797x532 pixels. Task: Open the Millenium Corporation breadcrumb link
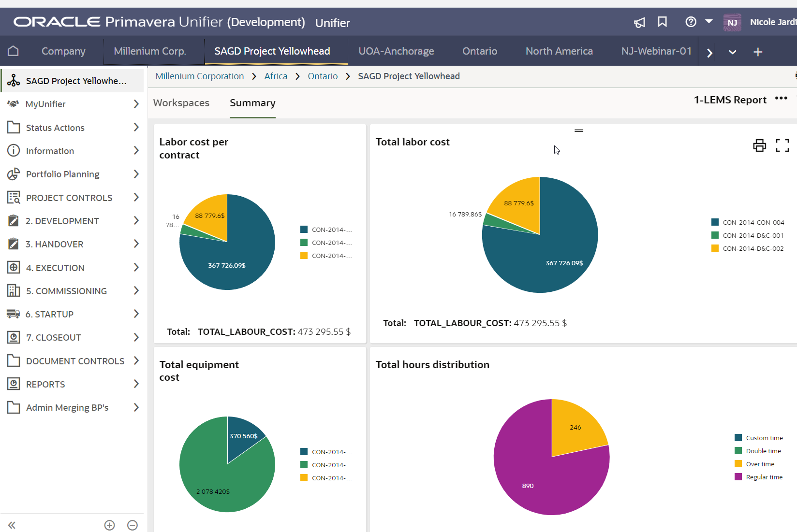(199, 76)
